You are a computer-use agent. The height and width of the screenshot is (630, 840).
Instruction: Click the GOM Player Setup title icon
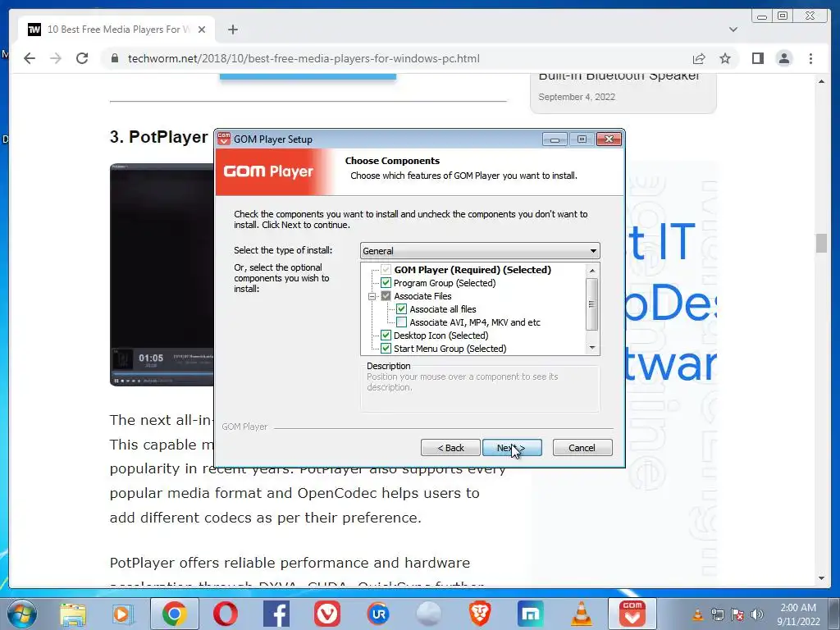pos(224,139)
